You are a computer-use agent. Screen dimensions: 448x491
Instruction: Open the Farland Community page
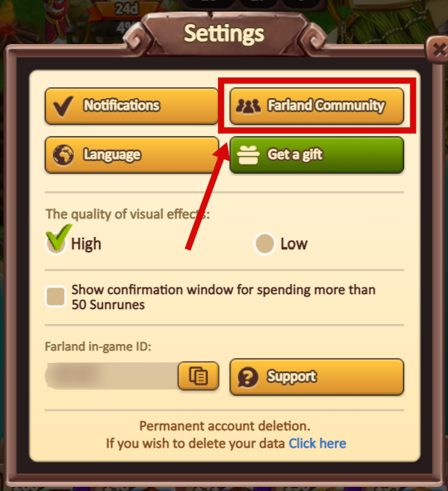317,106
